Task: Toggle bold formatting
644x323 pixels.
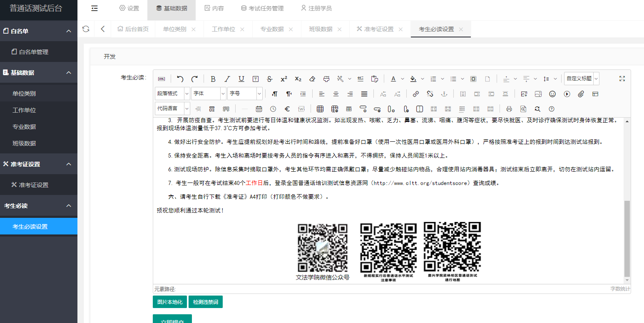Action: (213, 79)
